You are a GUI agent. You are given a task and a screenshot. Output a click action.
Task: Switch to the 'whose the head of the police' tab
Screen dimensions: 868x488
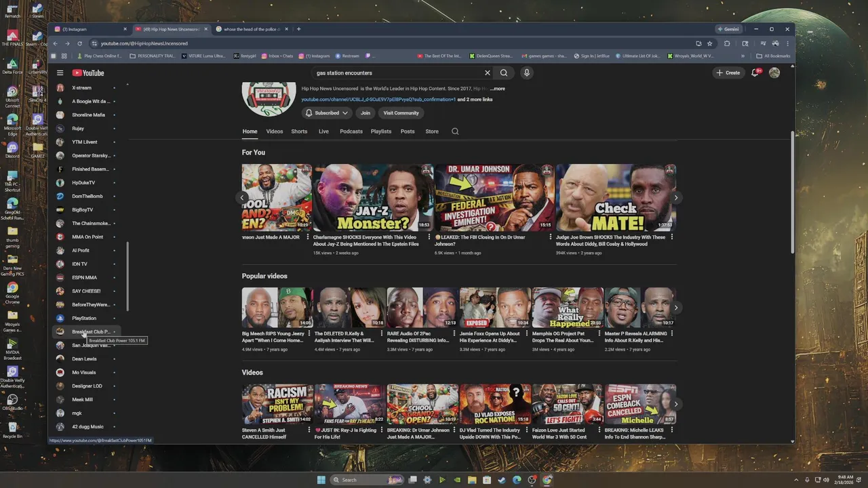click(251, 29)
